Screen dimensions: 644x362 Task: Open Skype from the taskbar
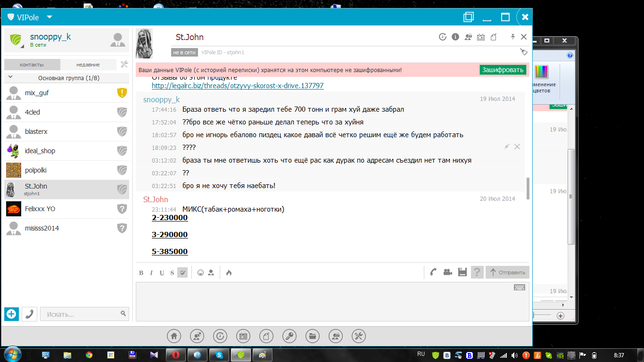(x=219, y=355)
